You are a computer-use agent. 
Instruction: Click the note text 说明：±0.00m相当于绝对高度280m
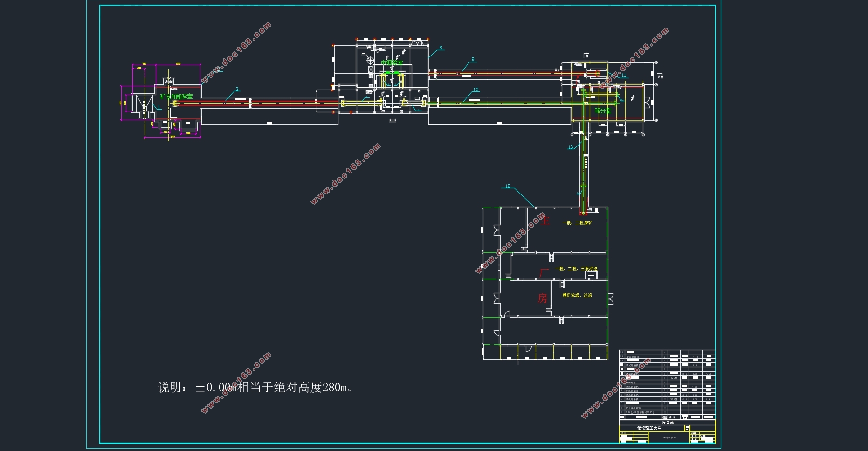255,388
